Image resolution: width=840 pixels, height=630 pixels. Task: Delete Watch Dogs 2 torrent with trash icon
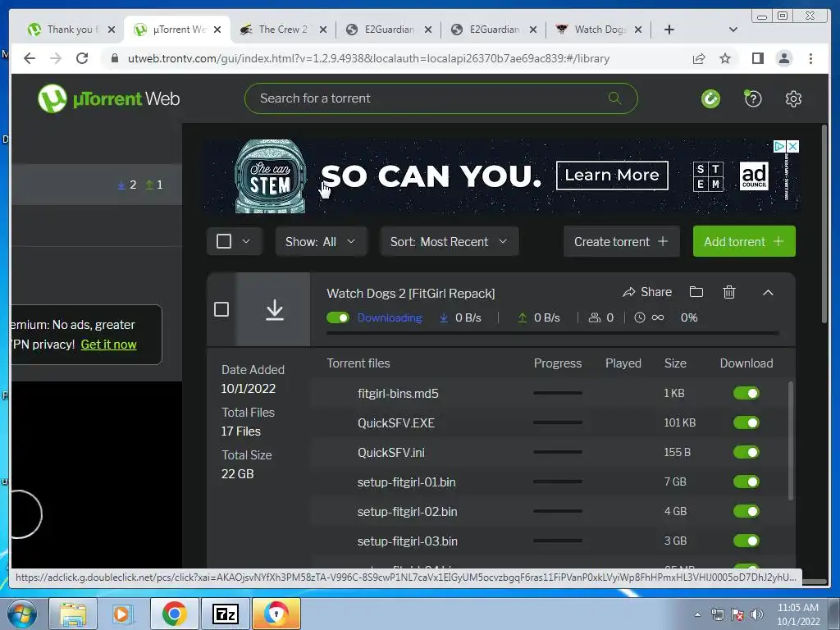729,292
